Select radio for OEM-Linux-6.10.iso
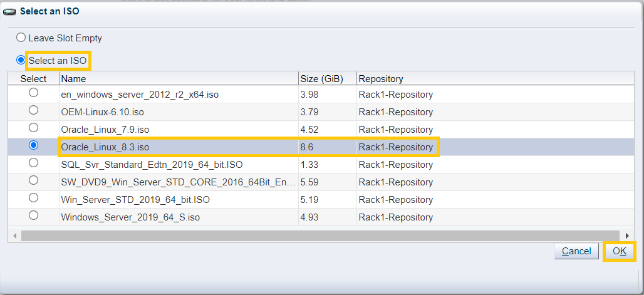Image resolution: width=644 pixels, height=295 pixels. point(33,110)
